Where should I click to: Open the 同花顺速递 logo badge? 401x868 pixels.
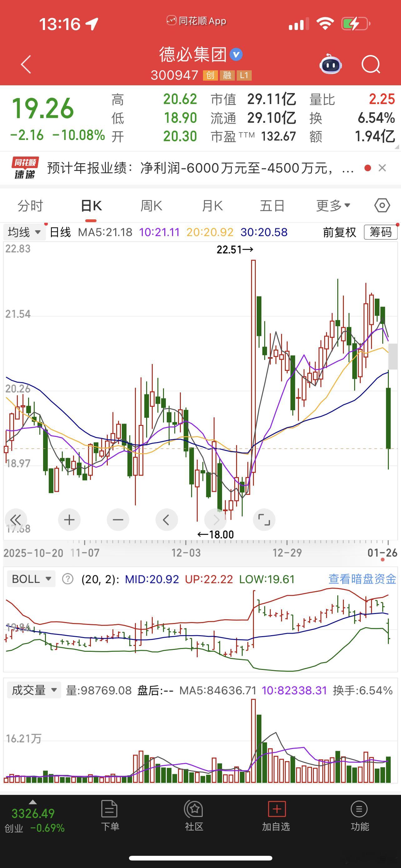tap(25, 168)
